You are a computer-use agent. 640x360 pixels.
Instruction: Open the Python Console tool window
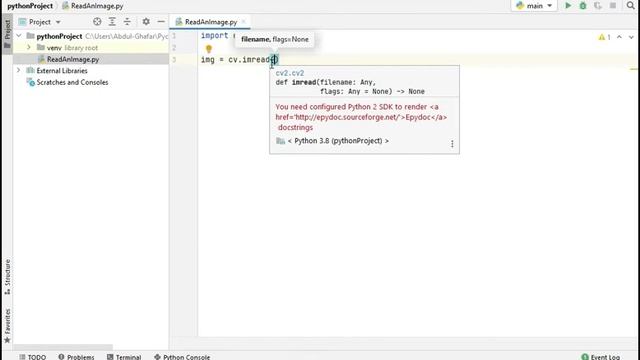[x=182, y=357]
